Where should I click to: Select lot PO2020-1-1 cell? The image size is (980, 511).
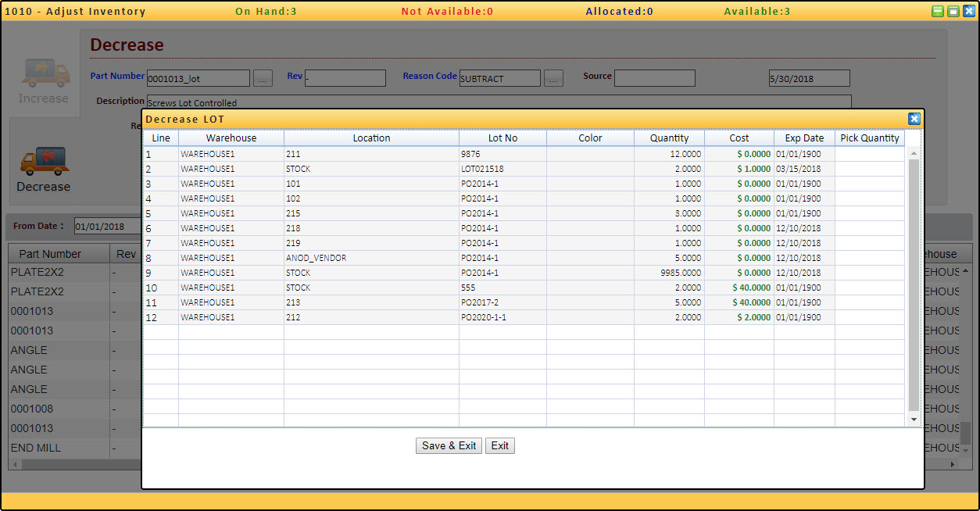pos(503,317)
